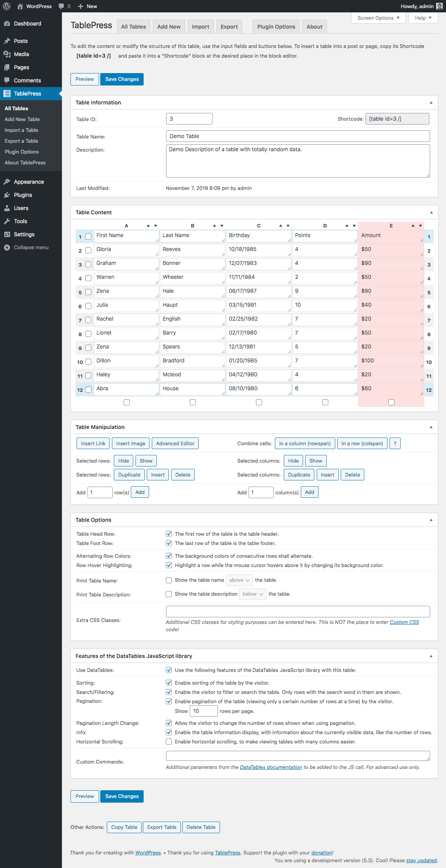The width and height of the screenshot is (446, 868).
Task: Open Media via its sidebar icon
Action: [x=7, y=54]
